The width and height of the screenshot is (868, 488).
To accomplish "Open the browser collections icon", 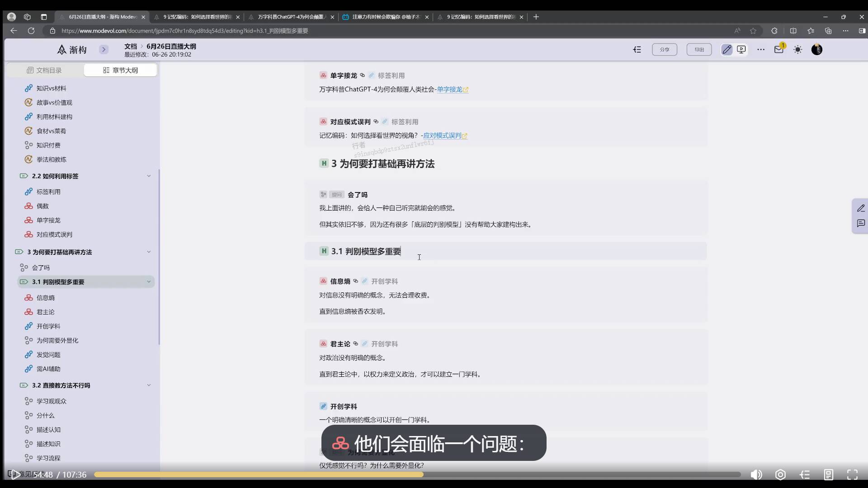I will coord(828,31).
